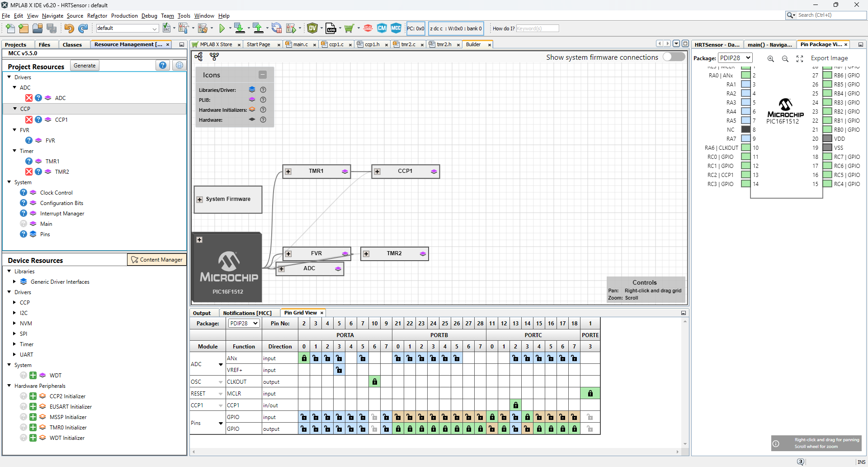Click the globe icon in Project Resources header
This screenshot has height=467, width=868.
(x=179, y=65)
